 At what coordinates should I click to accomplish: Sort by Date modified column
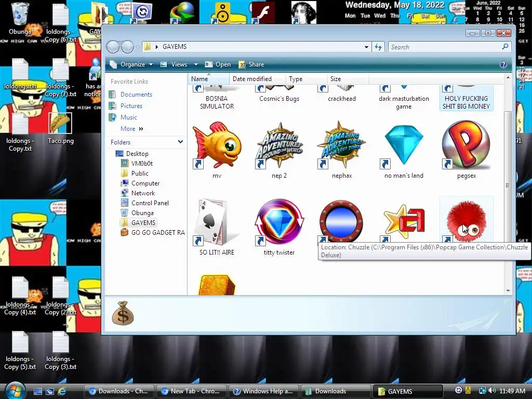[x=258, y=79]
